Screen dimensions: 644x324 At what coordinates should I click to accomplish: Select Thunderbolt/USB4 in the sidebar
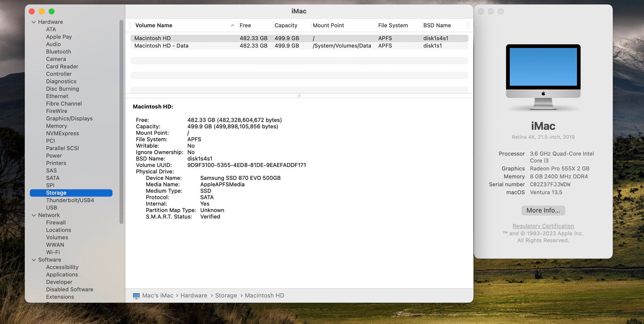click(70, 200)
